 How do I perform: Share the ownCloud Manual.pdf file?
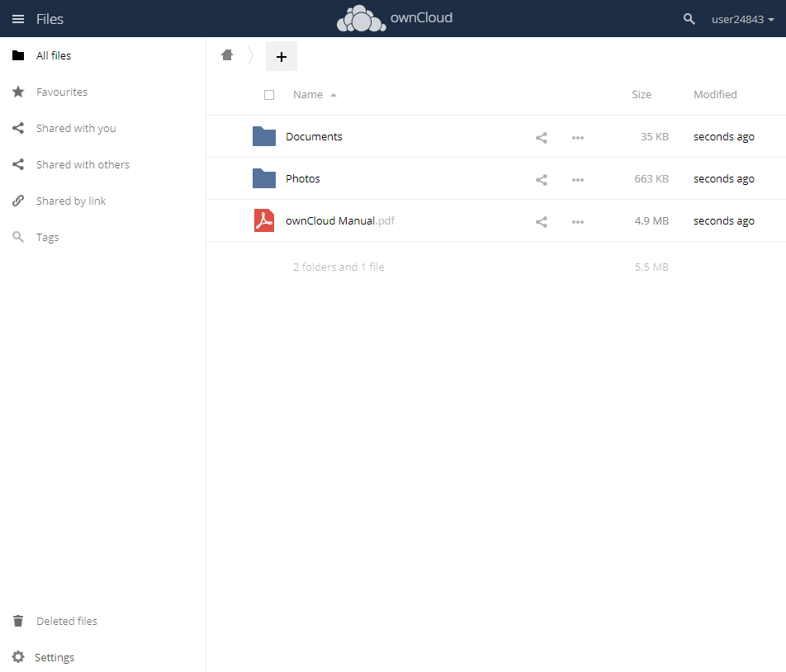[542, 221]
